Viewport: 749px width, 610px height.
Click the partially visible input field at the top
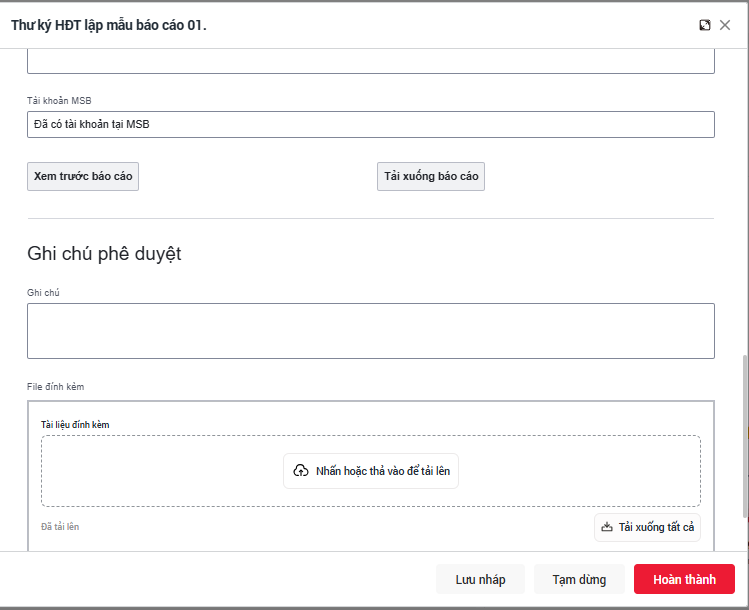click(370, 63)
